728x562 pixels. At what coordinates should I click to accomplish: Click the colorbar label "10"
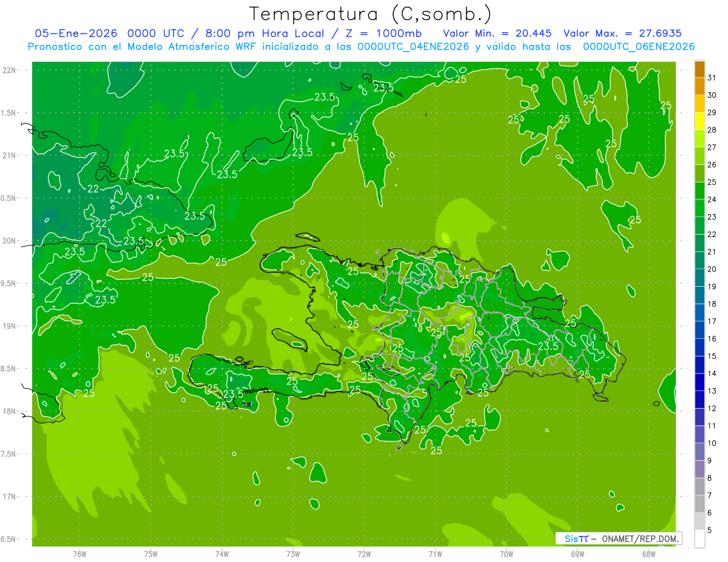click(x=712, y=443)
